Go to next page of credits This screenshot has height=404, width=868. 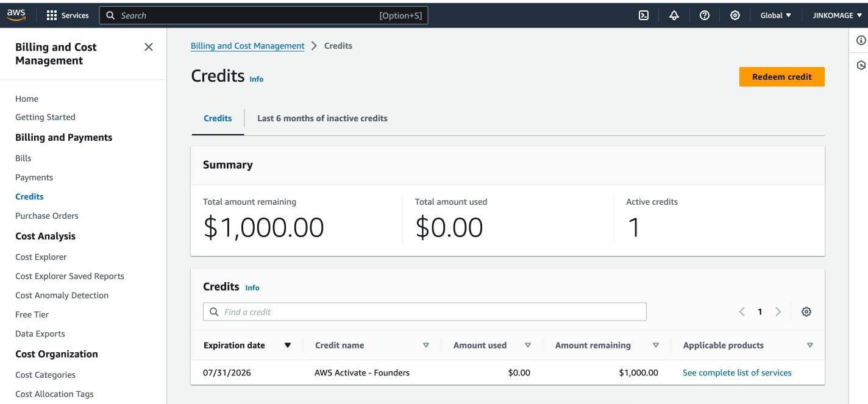coord(778,311)
